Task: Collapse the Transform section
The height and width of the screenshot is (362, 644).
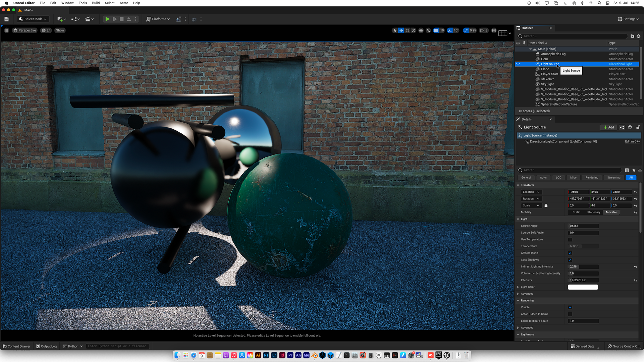Action: [518, 185]
